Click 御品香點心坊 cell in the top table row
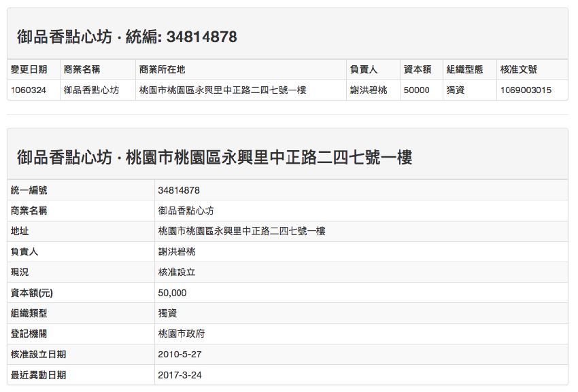Image resolution: width=578 pixels, height=392 pixels. [91, 90]
